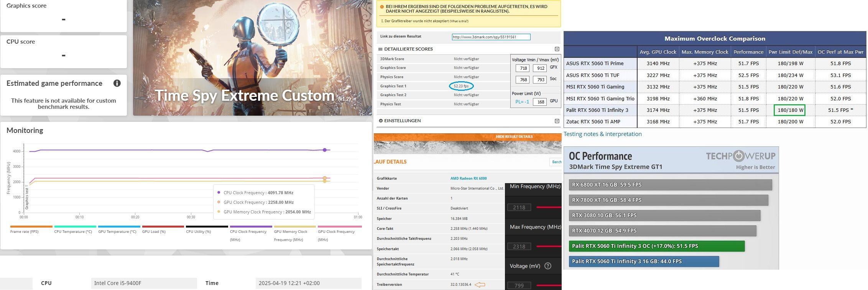This screenshot has height=290, width=868.
Task: Click the Time Spy Extreme Custom banner image
Action: pyautogui.click(x=252, y=58)
